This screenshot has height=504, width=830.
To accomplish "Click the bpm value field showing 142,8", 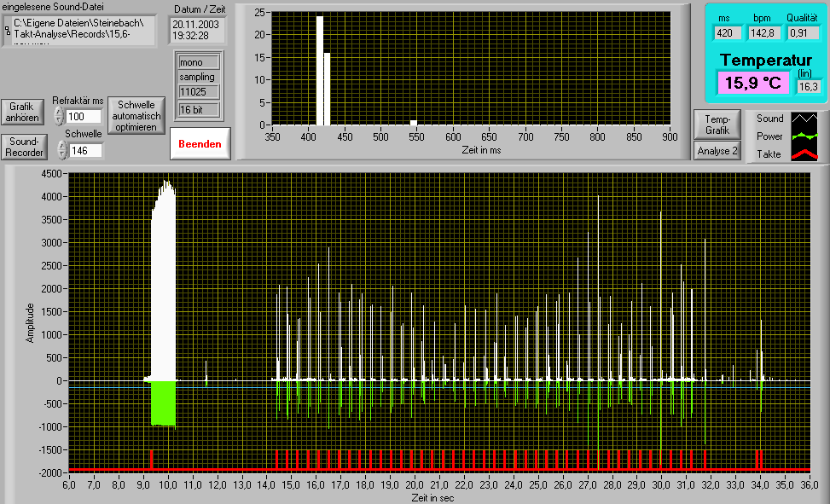I will [x=763, y=32].
